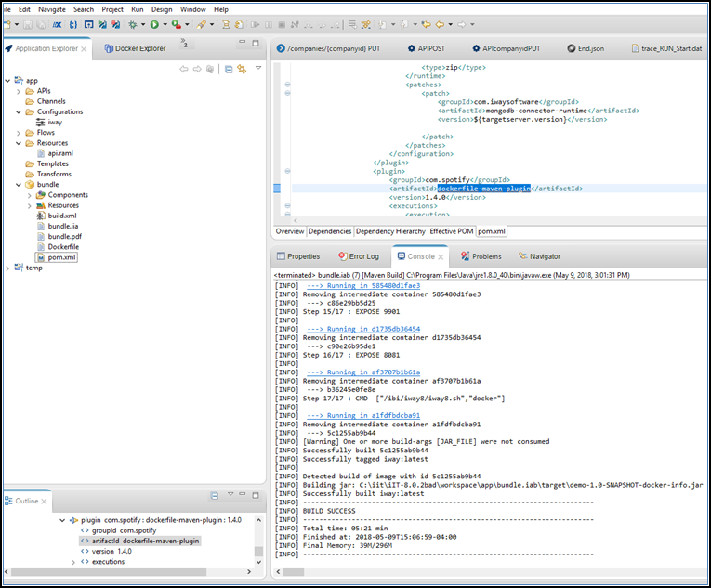
Task: Open the Debug dropdown arrow
Action: pyautogui.click(x=143, y=24)
